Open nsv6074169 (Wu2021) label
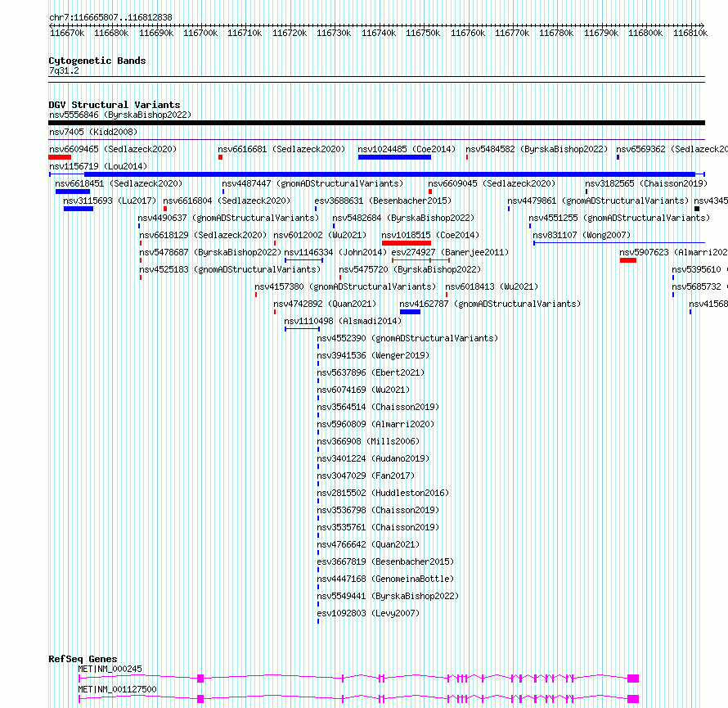 coord(363,390)
